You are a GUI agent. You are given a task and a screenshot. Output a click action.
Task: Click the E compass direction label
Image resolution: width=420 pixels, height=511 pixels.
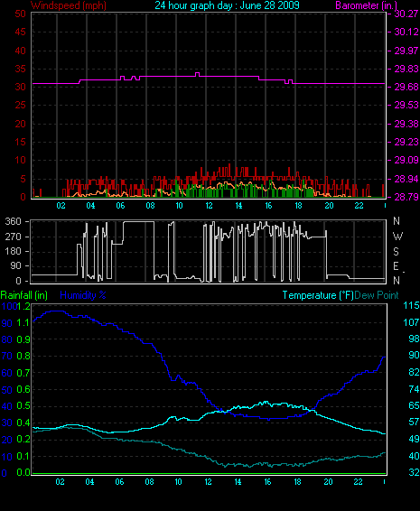(397, 266)
